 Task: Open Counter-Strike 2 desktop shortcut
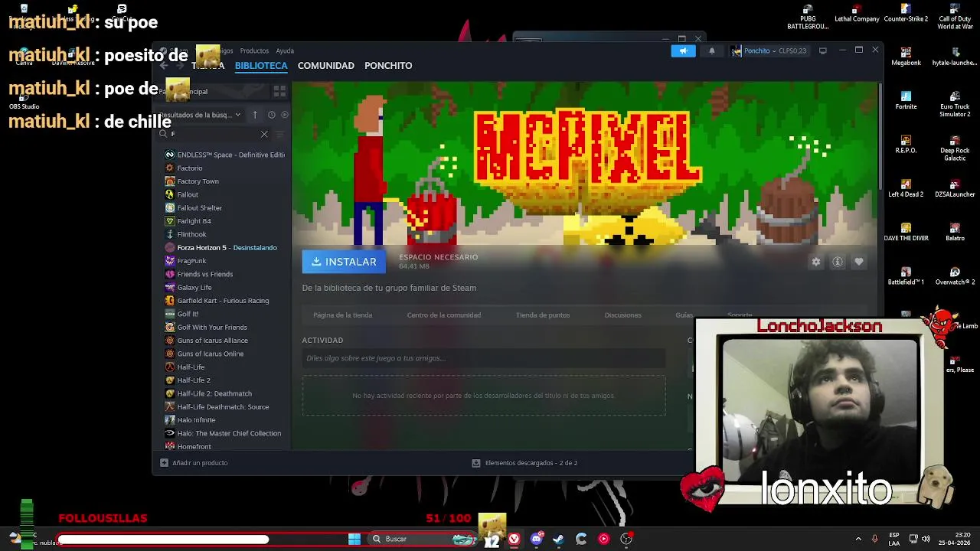[x=906, y=14]
